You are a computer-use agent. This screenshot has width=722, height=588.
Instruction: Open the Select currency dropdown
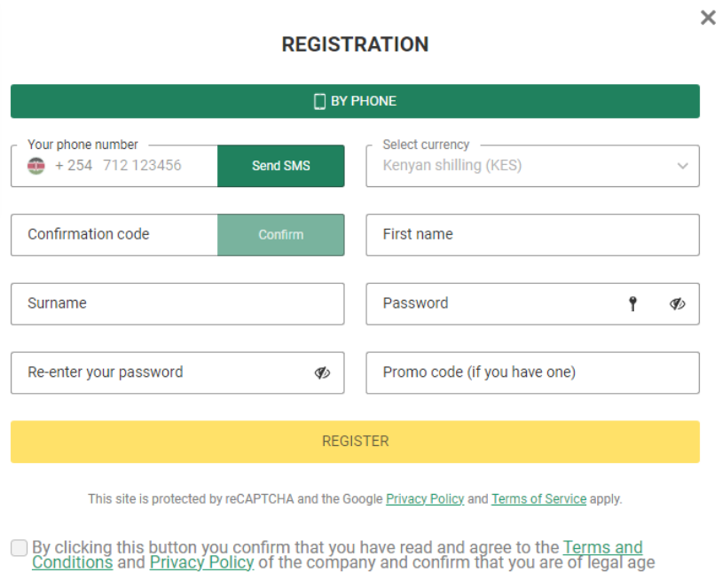click(x=523, y=167)
